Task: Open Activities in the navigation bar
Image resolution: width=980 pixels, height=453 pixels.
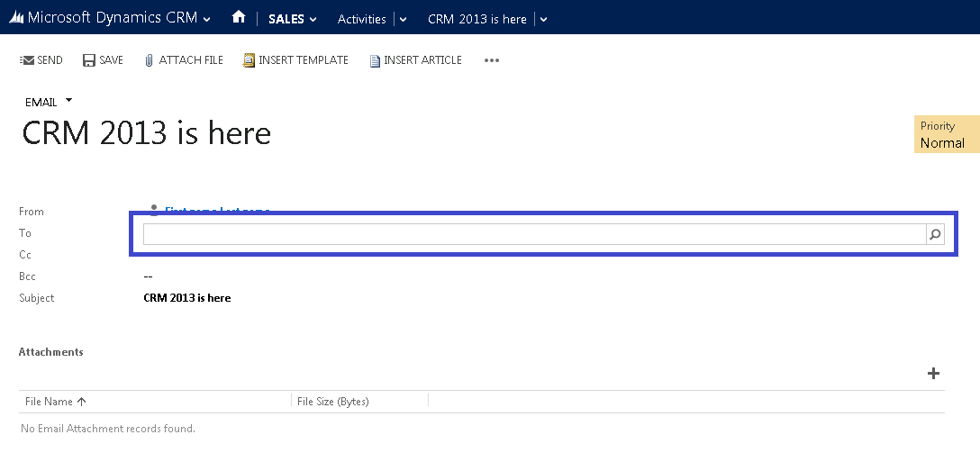Action: coord(361,19)
